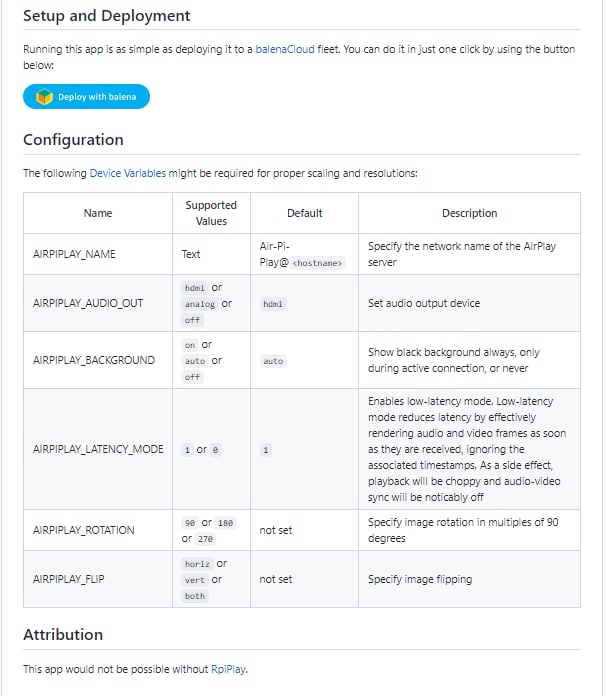The image size is (606, 696).
Task: Select the AIRPIPLAY_LATENCY_MODE variable cell
Action: pyautogui.click(x=98, y=449)
